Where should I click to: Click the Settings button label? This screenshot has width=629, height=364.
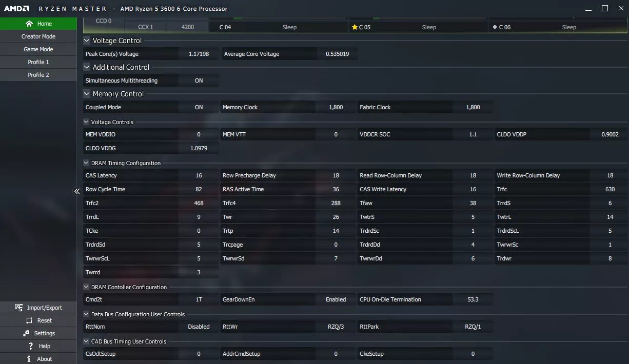(45, 333)
